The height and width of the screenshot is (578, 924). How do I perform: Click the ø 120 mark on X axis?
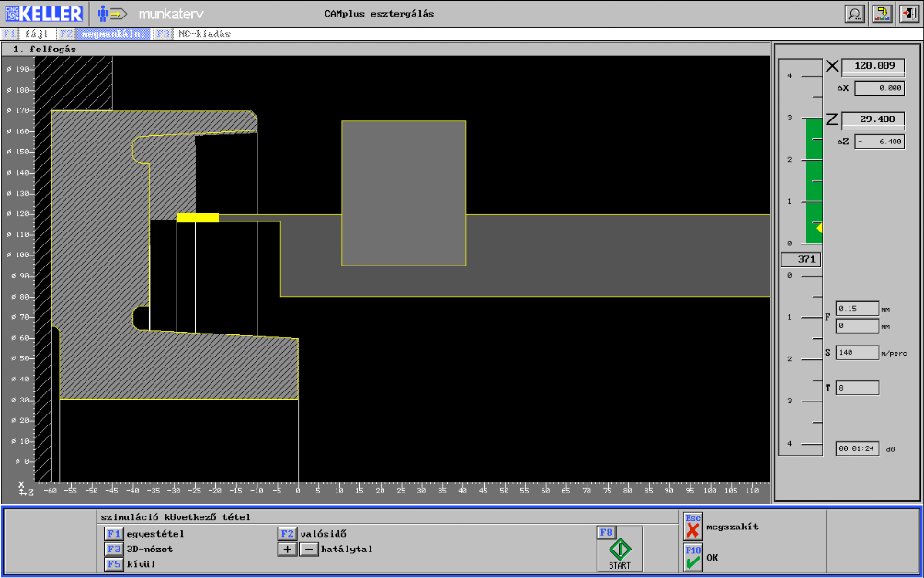pyautogui.click(x=19, y=214)
